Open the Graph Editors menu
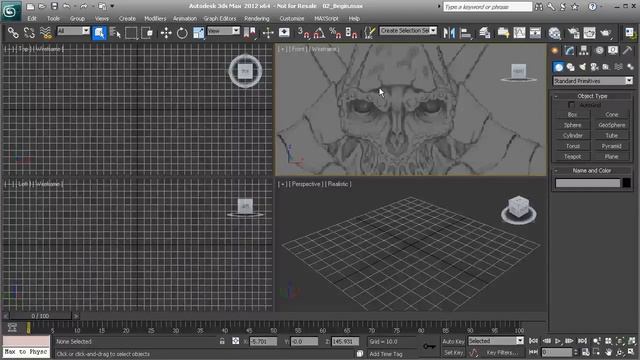 220,18
